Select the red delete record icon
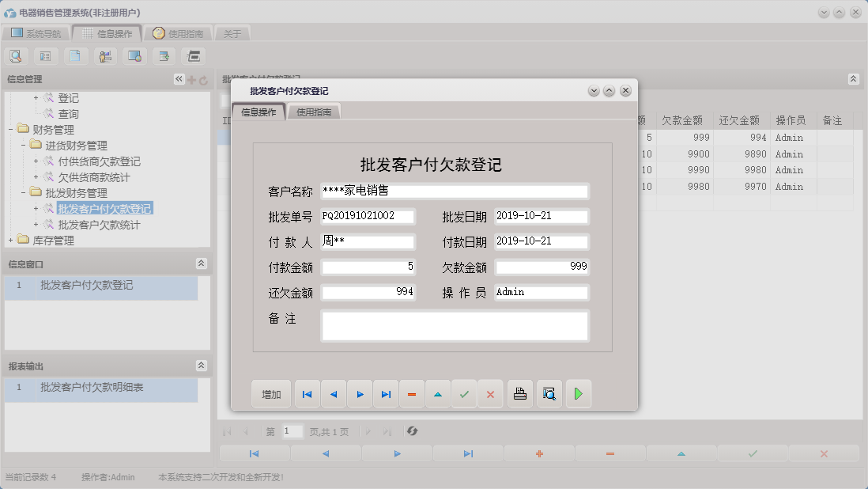868x489 pixels. pos(412,393)
